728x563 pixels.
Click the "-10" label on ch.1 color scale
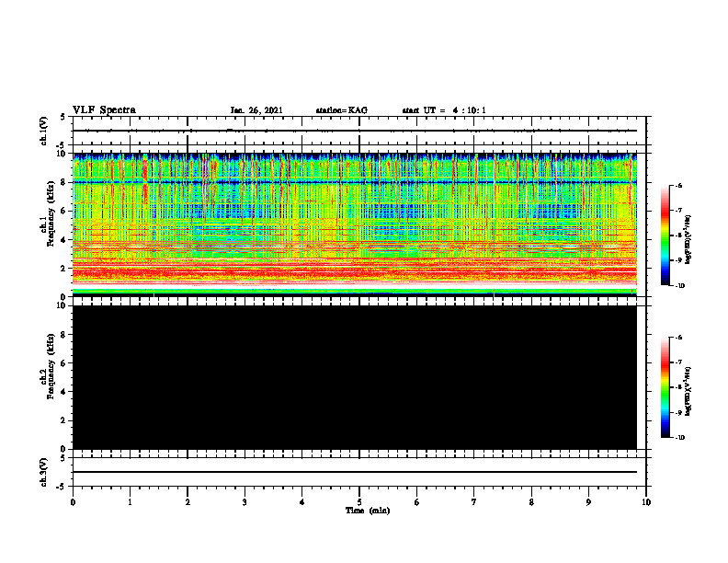pos(679,286)
